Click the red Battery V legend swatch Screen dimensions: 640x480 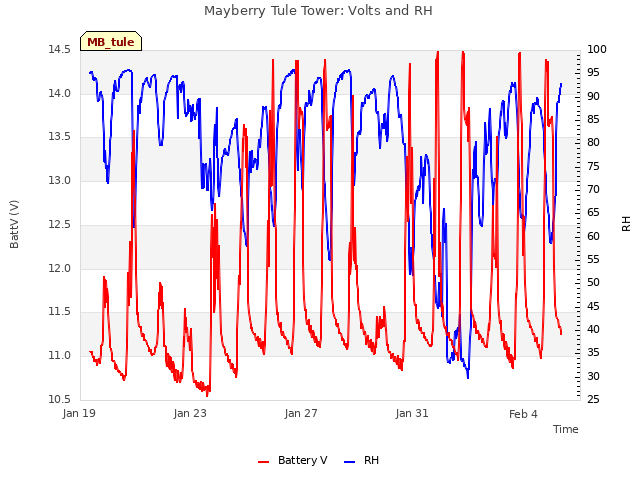point(264,462)
